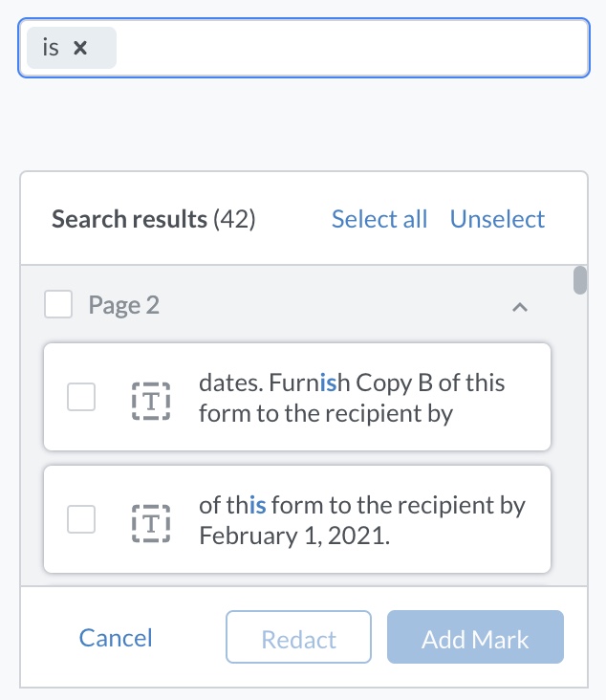Click the Search results (42) heading
This screenshot has width=606, height=700.
[154, 219]
